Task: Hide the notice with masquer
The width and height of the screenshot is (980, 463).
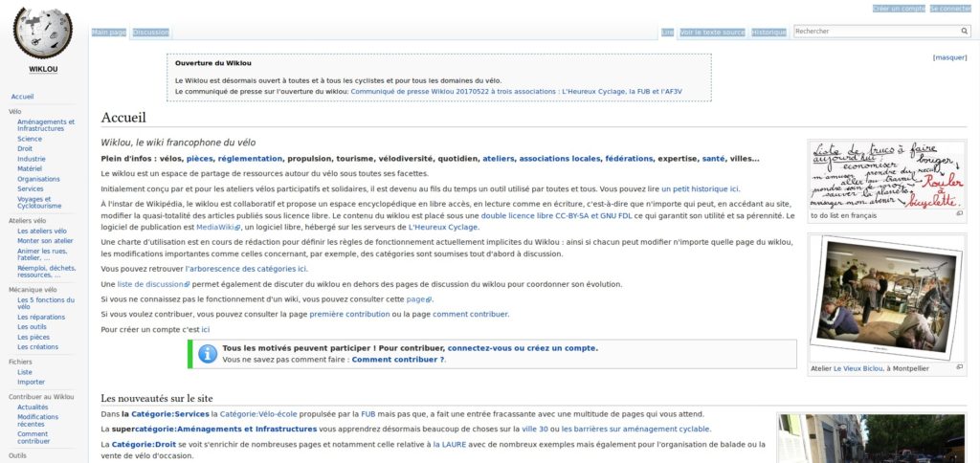Action: click(x=949, y=57)
